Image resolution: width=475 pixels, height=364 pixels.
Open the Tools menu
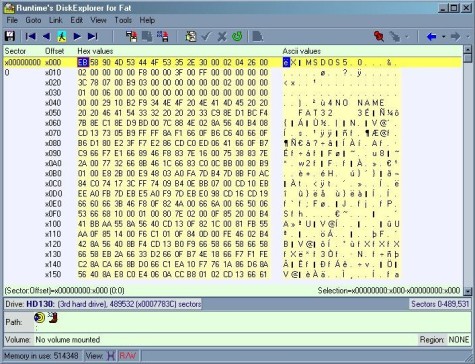[123, 20]
